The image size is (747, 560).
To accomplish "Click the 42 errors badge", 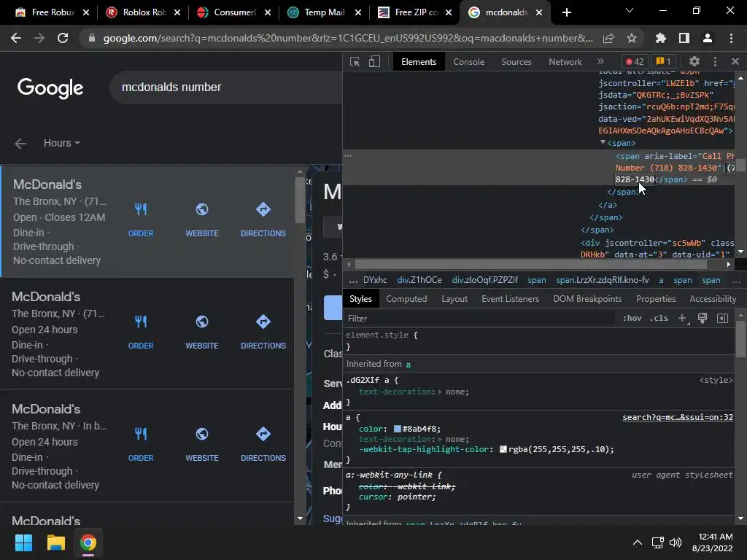I will coord(635,61).
